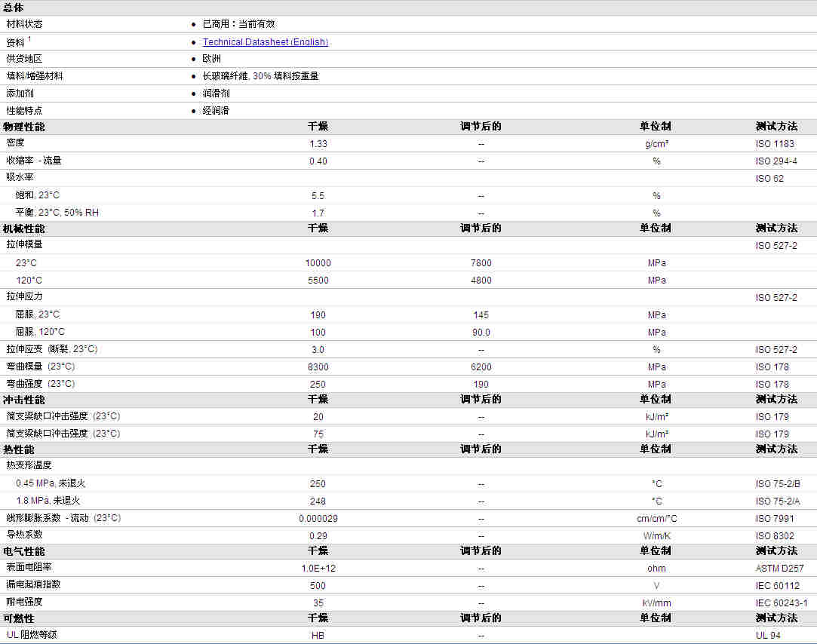
Task: Select the 拉伸模量 row label
Action: (24, 244)
